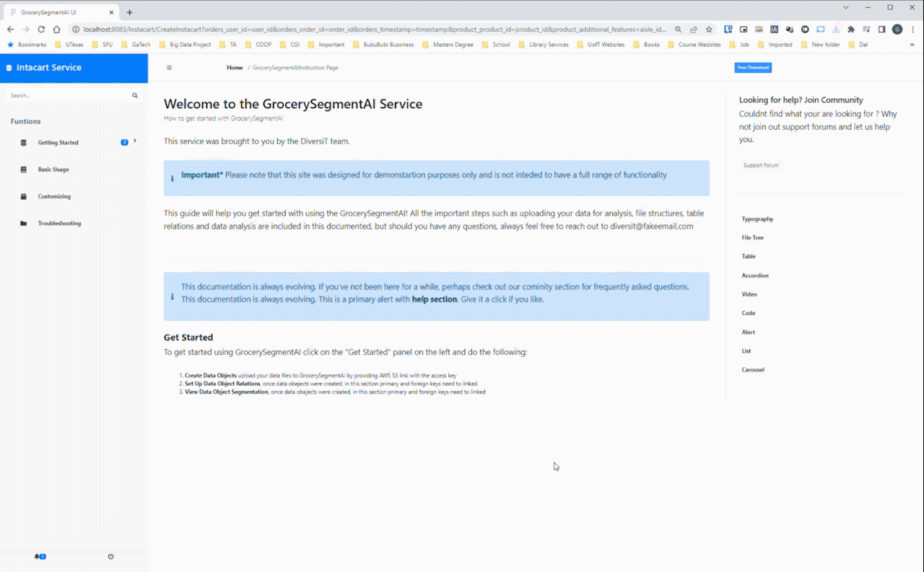Viewport: 924px width, 572px height.
Task: Open a new browser tab
Action: (x=130, y=12)
